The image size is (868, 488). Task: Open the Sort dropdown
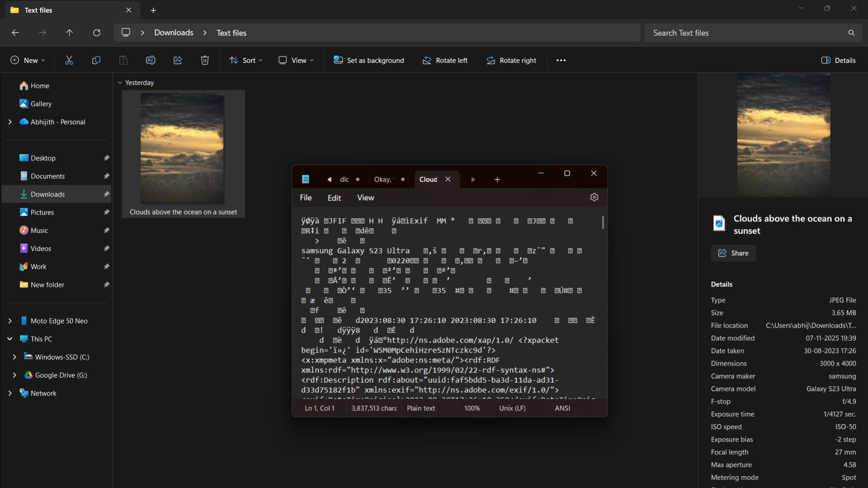[246, 60]
